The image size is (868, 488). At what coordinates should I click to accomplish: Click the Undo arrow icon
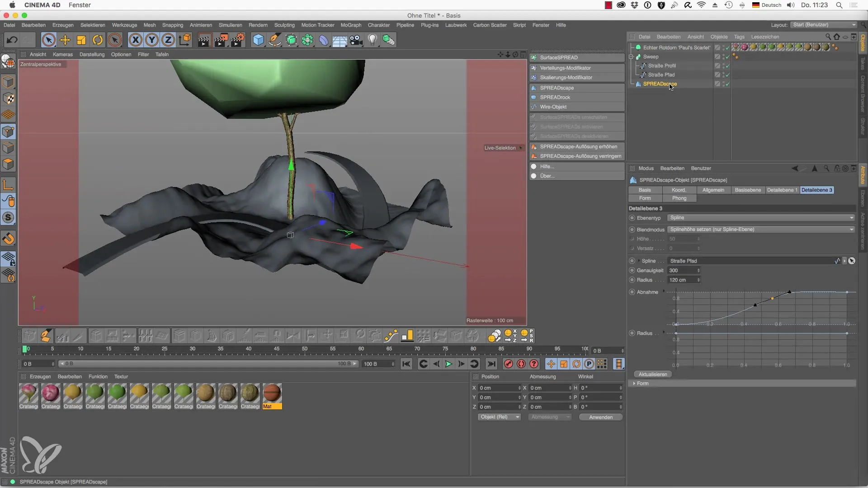tap(12, 40)
